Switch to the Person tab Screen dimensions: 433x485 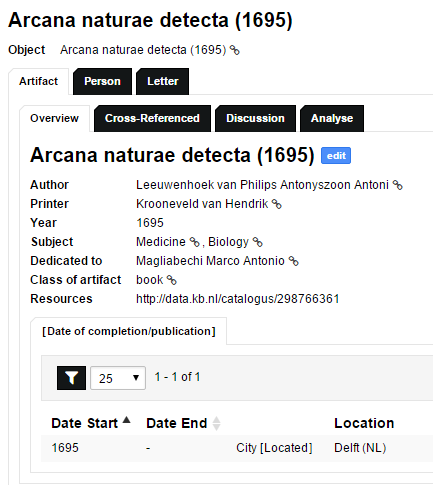[x=102, y=82]
